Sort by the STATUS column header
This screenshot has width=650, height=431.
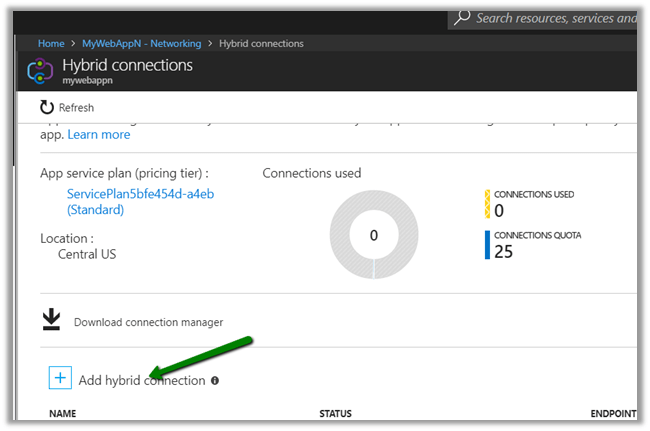tap(335, 413)
